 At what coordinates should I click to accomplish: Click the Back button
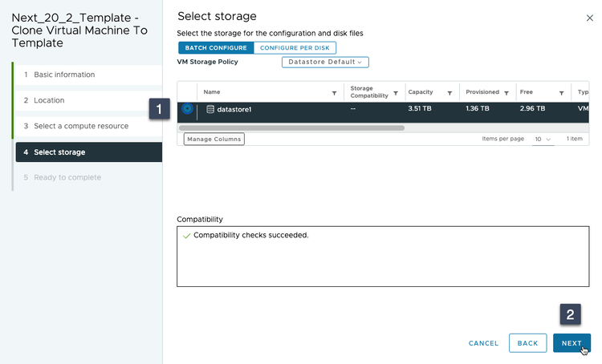[x=527, y=343]
